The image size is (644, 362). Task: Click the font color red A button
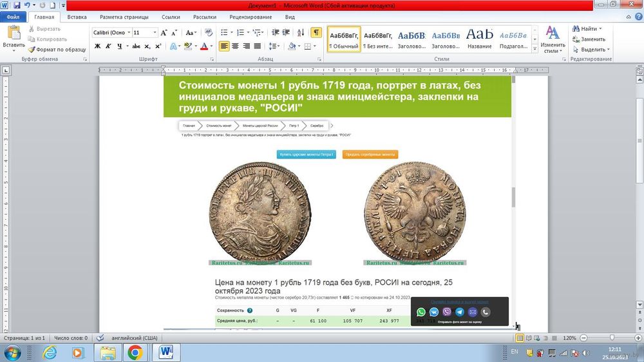click(x=204, y=46)
